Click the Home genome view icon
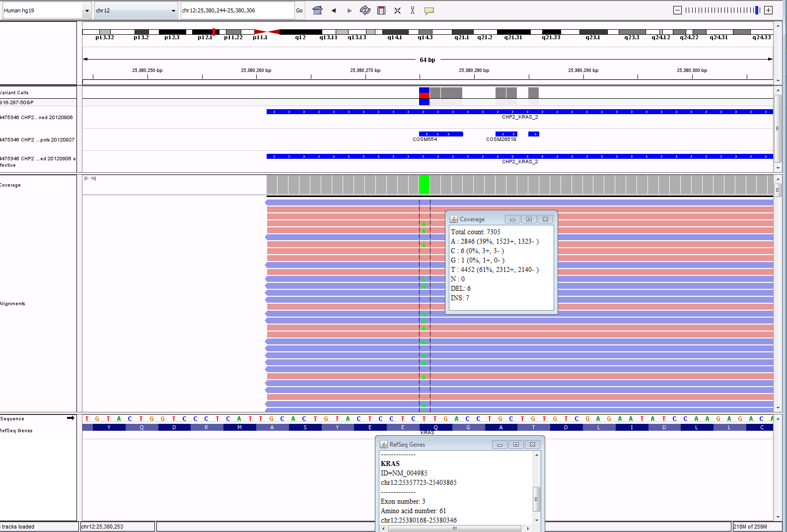The image size is (787, 532). coord(317,10)
